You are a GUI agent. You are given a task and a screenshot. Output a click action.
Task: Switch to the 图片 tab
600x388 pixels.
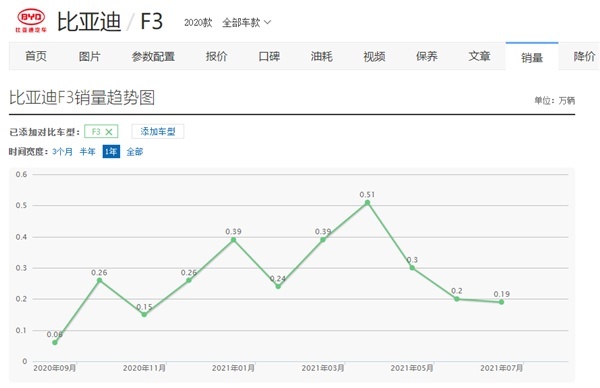pos(90,56)
